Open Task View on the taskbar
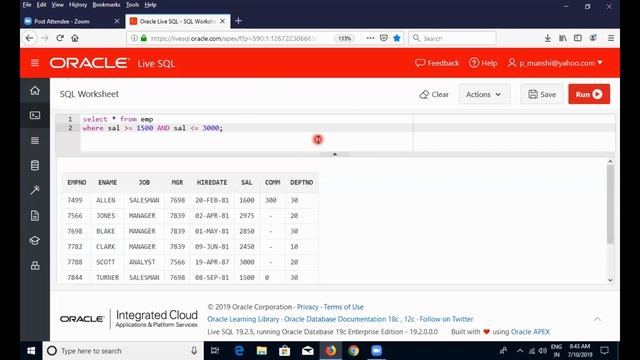640x360 pixels. click(x=215, y=351)
